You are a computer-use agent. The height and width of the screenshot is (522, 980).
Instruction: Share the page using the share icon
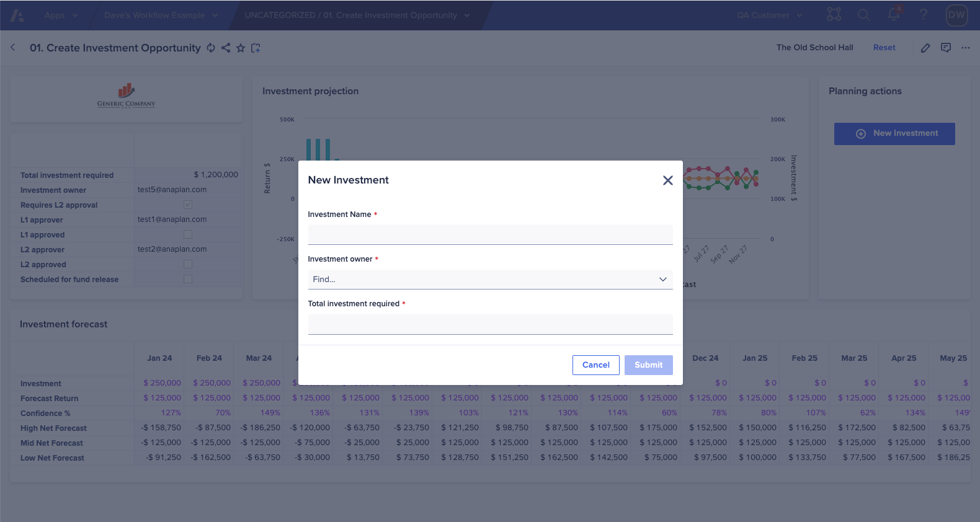tap(226, 48)
